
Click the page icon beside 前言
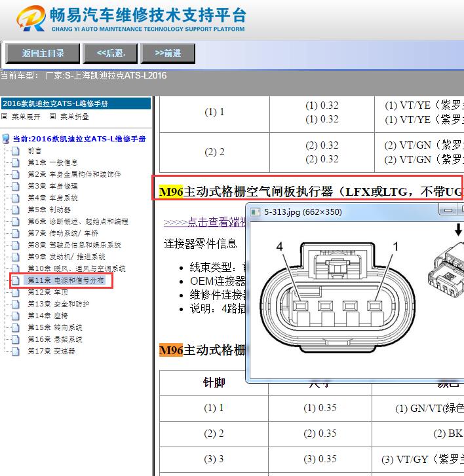16,151
